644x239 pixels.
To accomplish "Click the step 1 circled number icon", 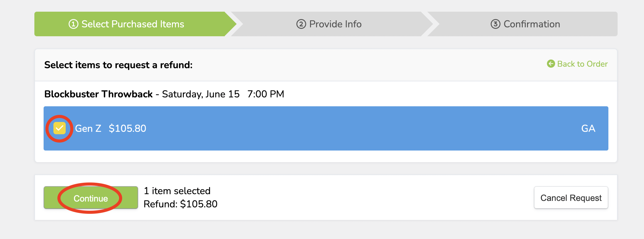I will pos(73,24).
